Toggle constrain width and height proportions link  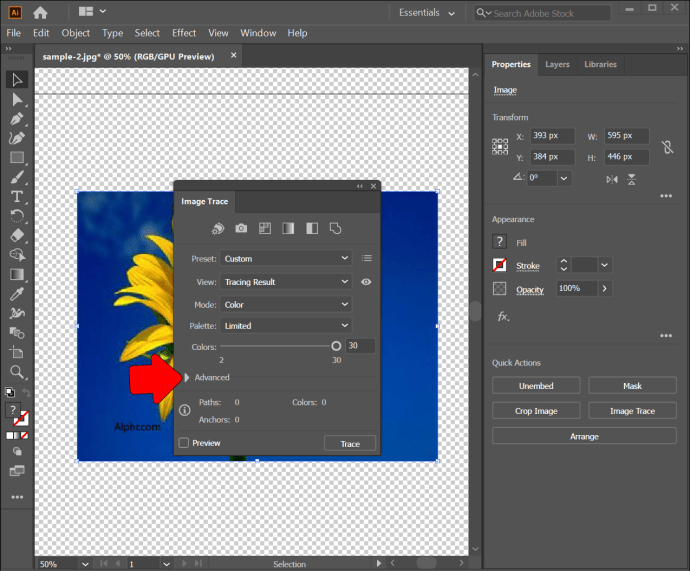(x=667, y=147)
